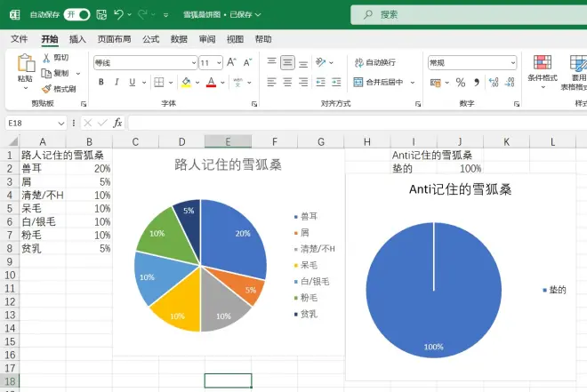Click the Increase Font Size icon
This screenshot has width=587, height=392.
[232, 63]
